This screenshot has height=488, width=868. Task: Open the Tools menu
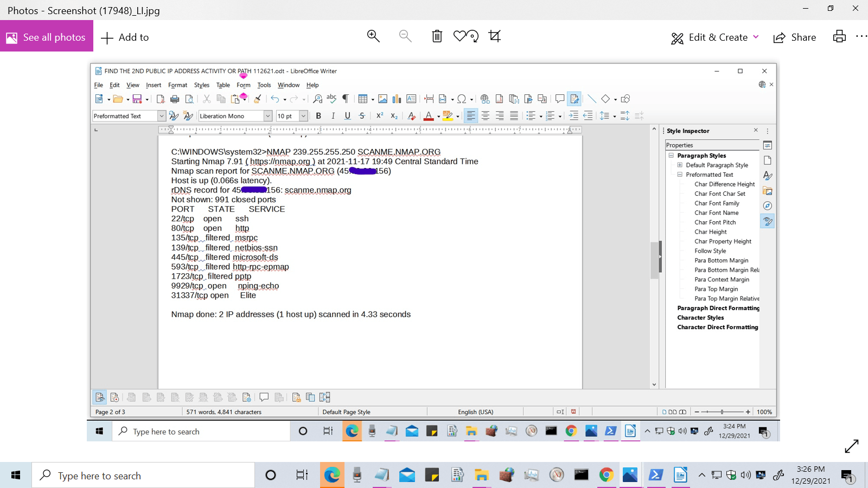click(264, 85)
